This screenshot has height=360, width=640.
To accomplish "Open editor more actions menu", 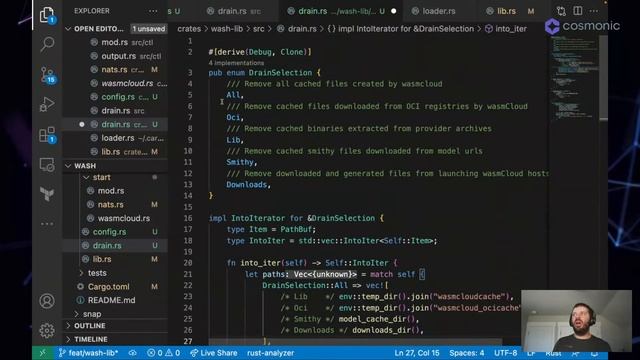I will pyautogui.click(x=594, y=11).
